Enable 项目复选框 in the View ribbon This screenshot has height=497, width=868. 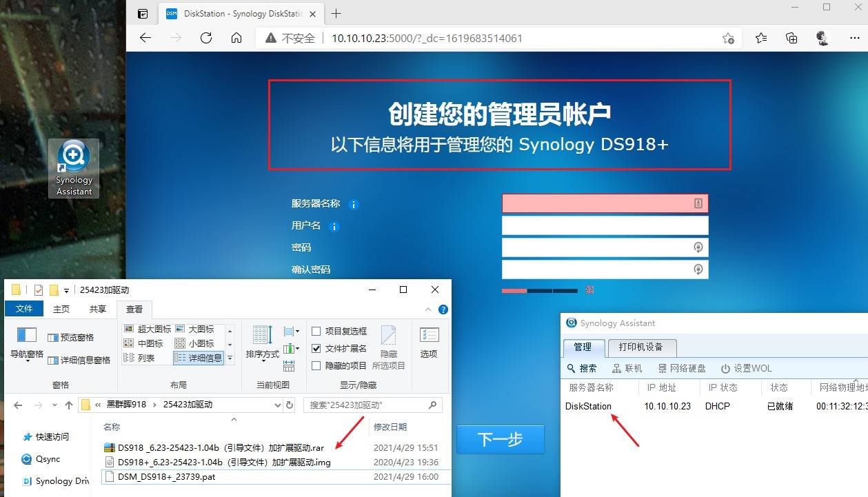316,330
